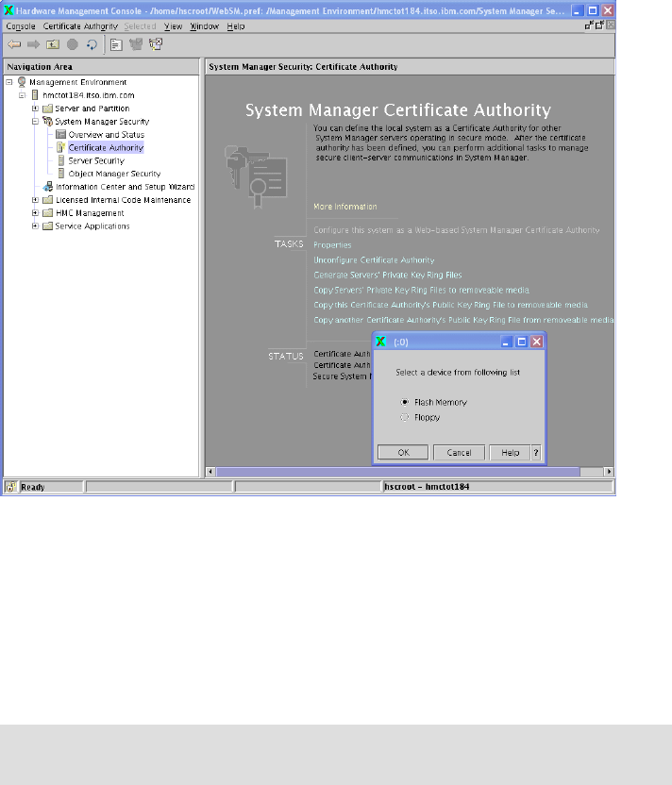
Task: Expand the Server and Partition node
Action: click(x=35, y=109)
